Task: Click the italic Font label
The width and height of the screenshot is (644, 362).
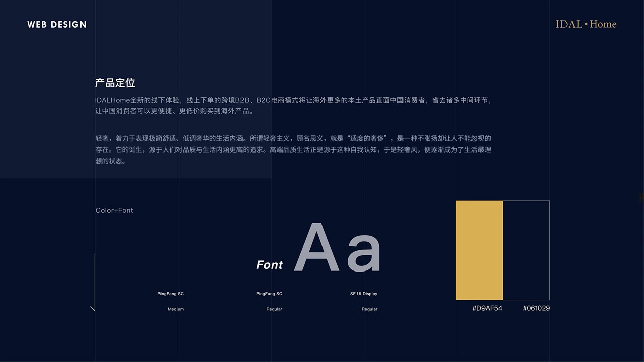Action: pyautogui.click(x=270, y=265)
